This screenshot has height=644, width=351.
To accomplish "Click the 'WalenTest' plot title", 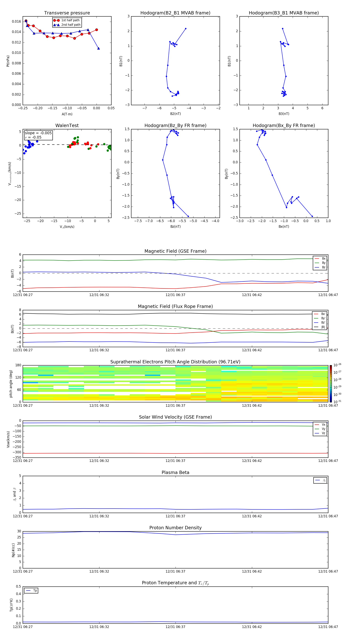I will pyautogui.click(x=67, y=125).
